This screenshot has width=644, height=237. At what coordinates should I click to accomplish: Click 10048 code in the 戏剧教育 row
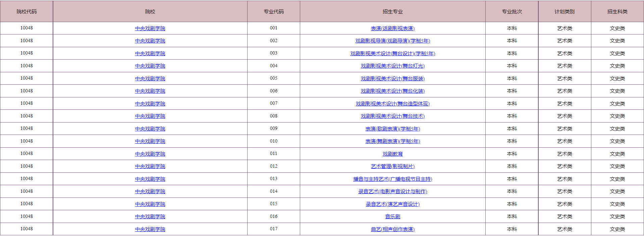pyautogui.click(x=26, y=154)
